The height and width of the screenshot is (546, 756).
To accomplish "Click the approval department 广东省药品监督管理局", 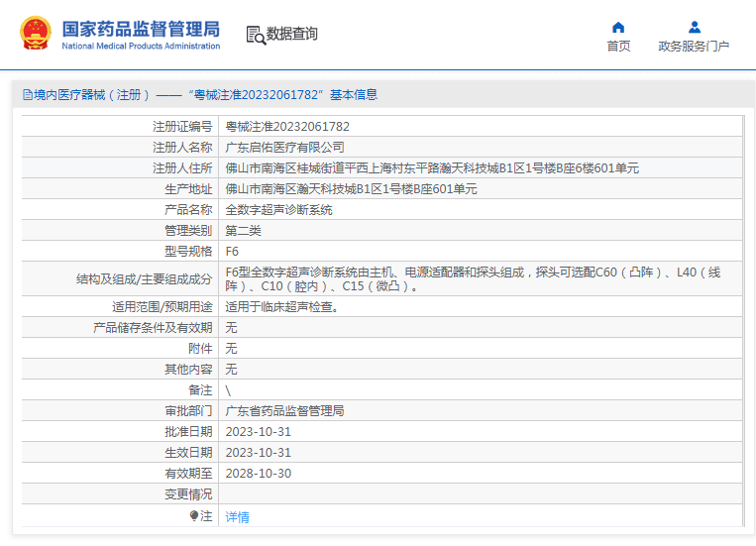I will tap(285, 411).
